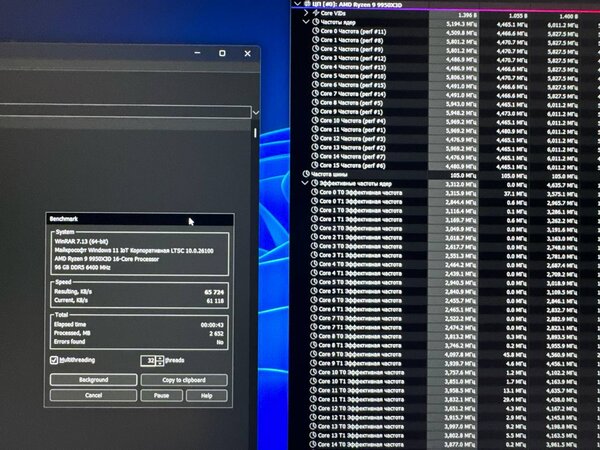Viewport: 600px width, 450px height.
Task: Click the clock icon of the Core 9 frequency row
Action: coord(315,111)
